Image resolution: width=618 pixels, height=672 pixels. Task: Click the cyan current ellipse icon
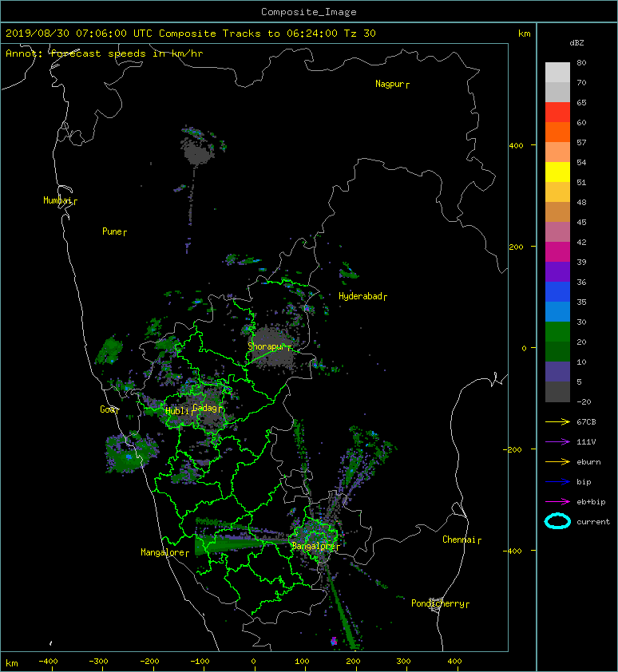click(557, 521)
